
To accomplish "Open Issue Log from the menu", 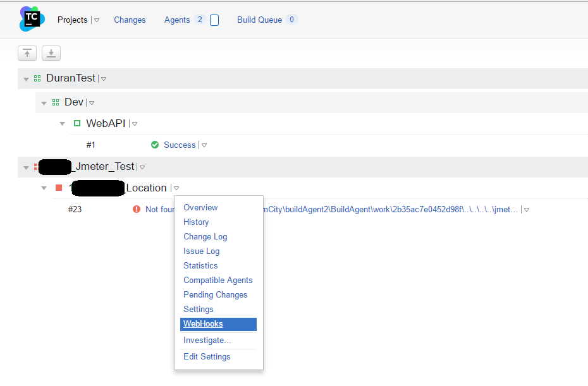I will pos(202,251).
